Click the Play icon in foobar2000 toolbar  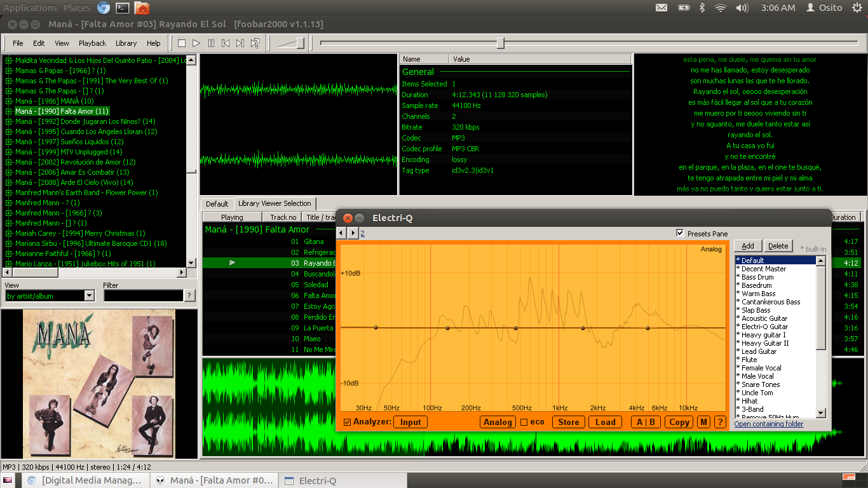(x=196, y=43)
